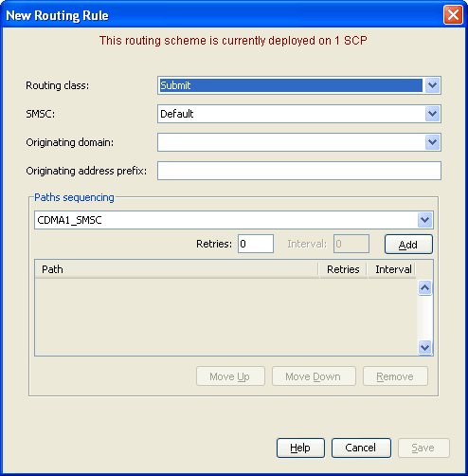Click the Originating address prefix field

pyautogui.click(x=299, y=171)
